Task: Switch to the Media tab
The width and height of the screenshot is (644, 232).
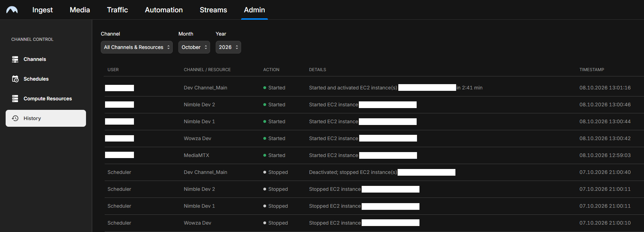Action: pos(80,10)
